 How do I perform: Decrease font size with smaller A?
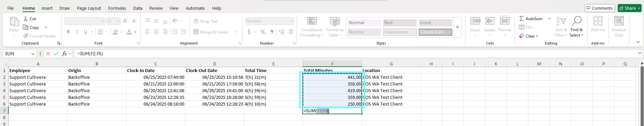click(134, 21)
